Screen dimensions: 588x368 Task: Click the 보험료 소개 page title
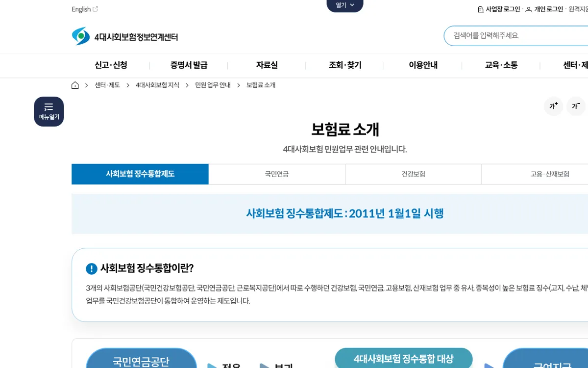pos(345,130)
